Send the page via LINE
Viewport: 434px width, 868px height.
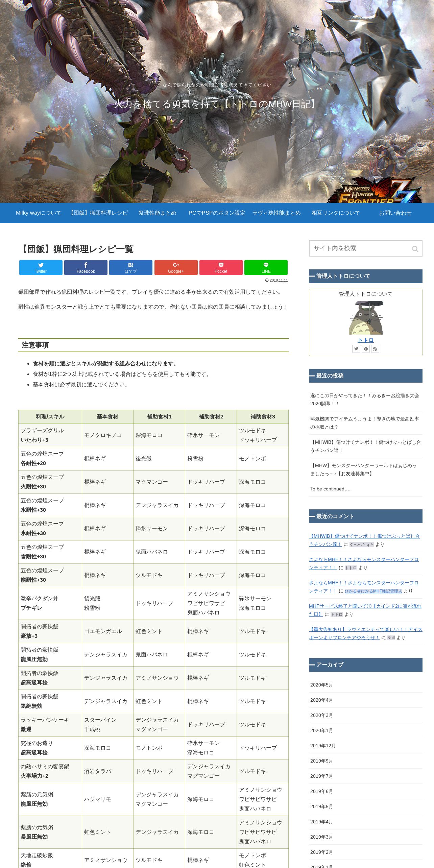(266, 267)
